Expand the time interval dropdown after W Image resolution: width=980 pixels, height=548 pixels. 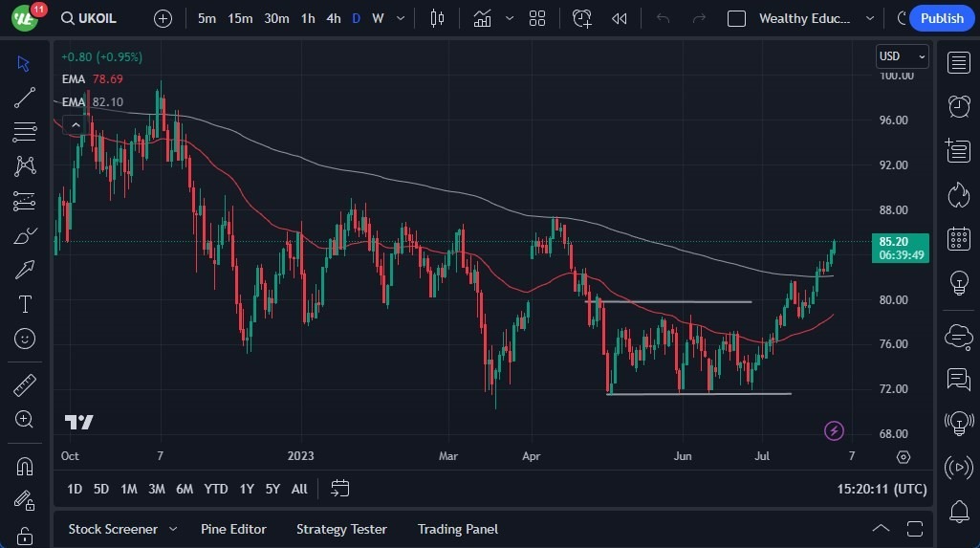click(x=401, y=18)
